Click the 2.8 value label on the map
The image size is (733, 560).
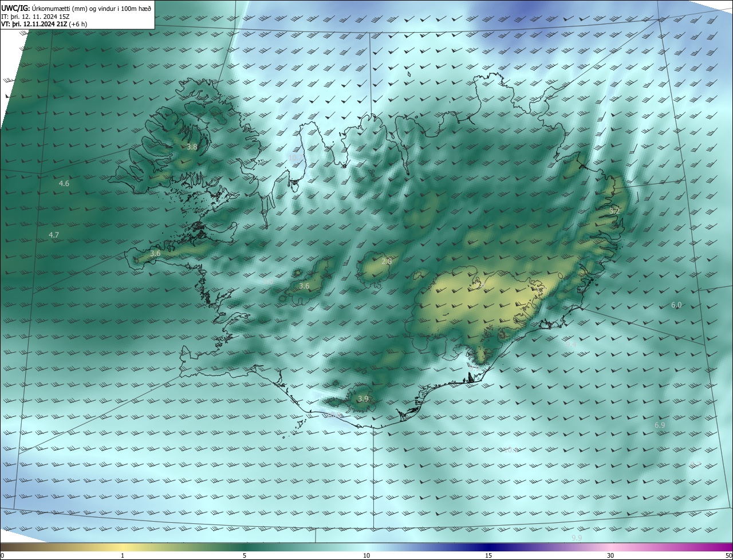pyautogui.click(x=387, y=262)
